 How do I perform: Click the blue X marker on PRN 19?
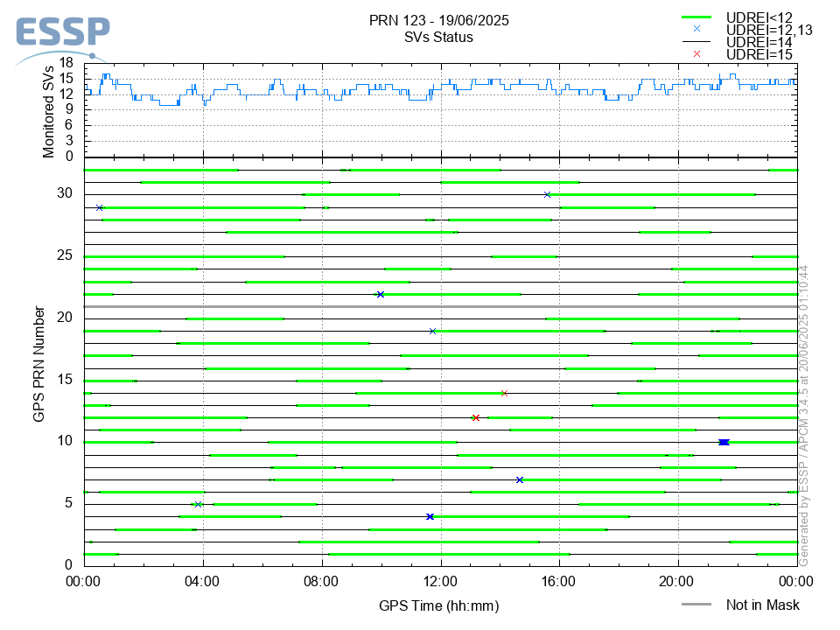click(x=432, y=331)
